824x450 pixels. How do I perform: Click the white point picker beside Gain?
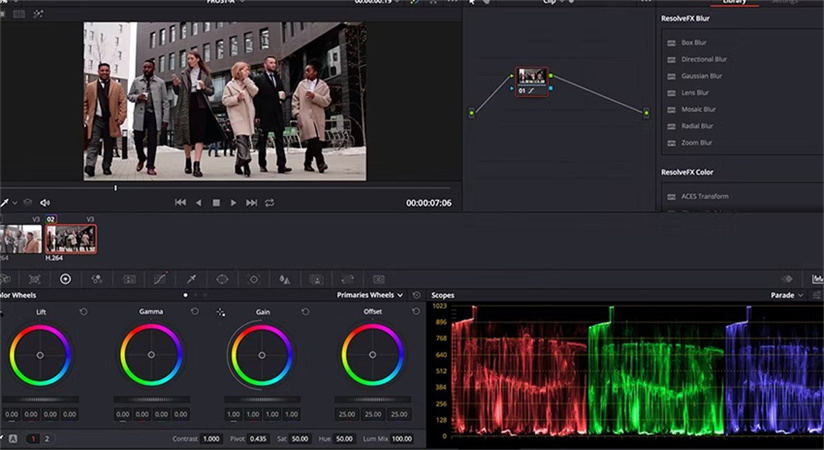coord(221,312)
